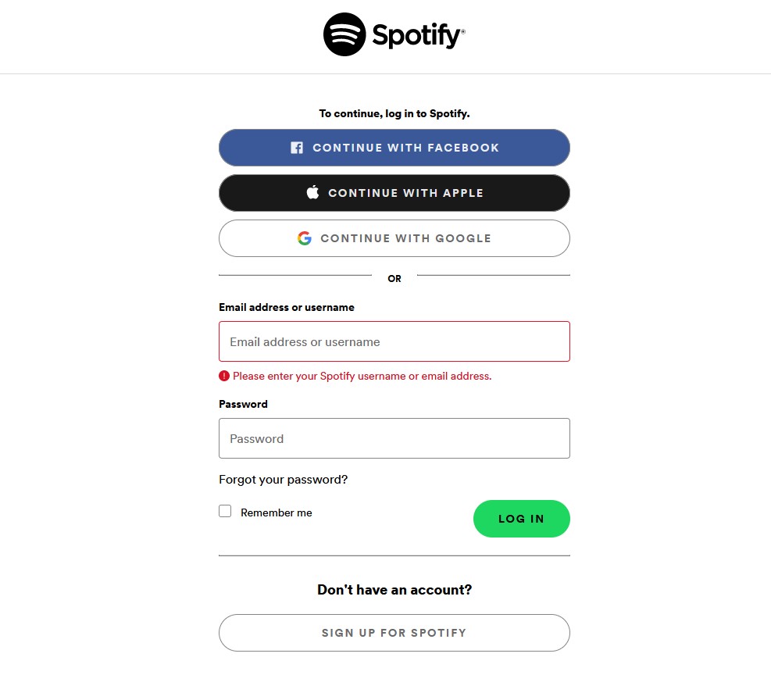Open the "Forgot your password?" link
The height and width of the screenshot is (700, 771).
[x=283, y=480]
